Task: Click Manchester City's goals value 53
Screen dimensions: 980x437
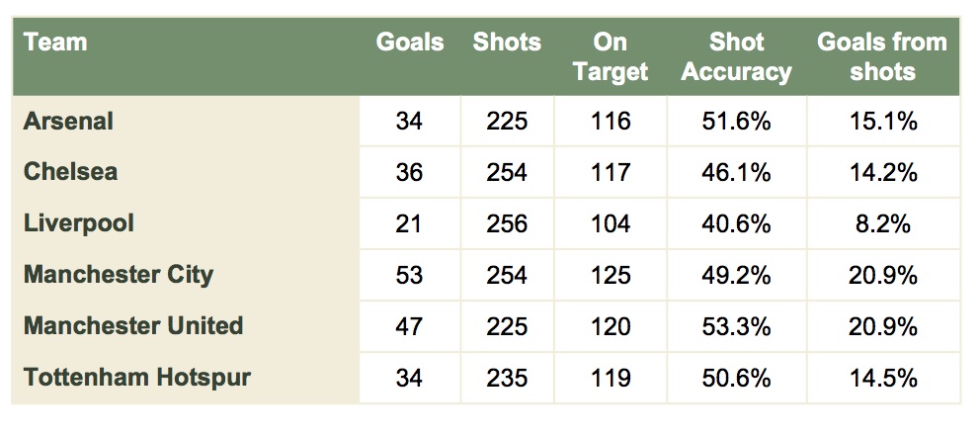Action: tap(409, 276)
